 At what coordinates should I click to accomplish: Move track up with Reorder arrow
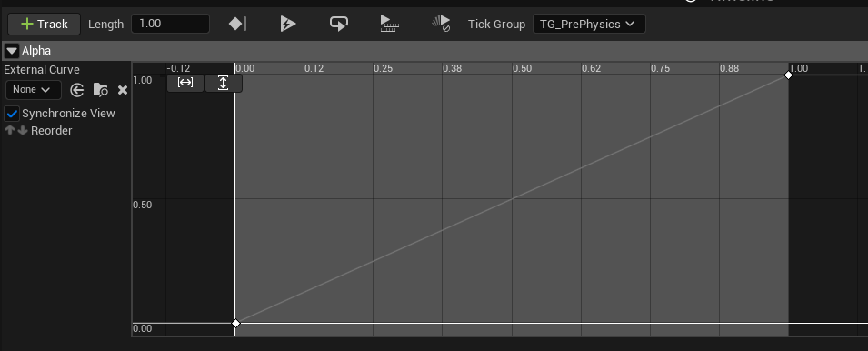pos(9,131)
